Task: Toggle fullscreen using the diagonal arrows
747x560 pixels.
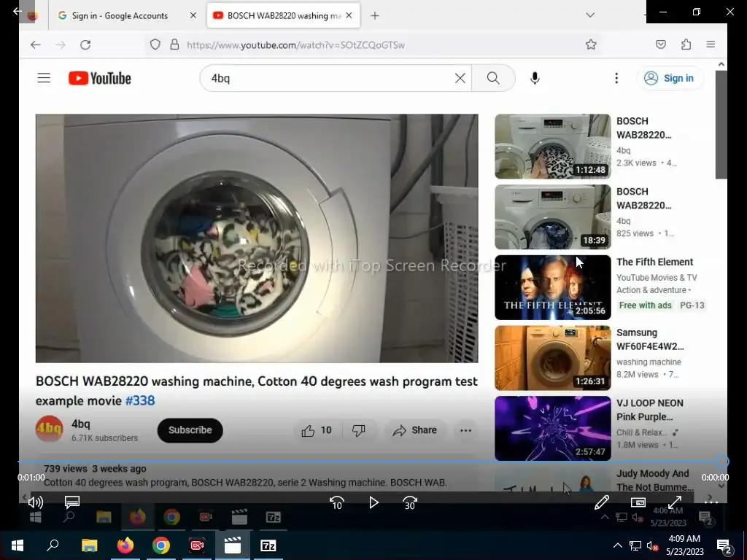Action: [x=675, y=502]
